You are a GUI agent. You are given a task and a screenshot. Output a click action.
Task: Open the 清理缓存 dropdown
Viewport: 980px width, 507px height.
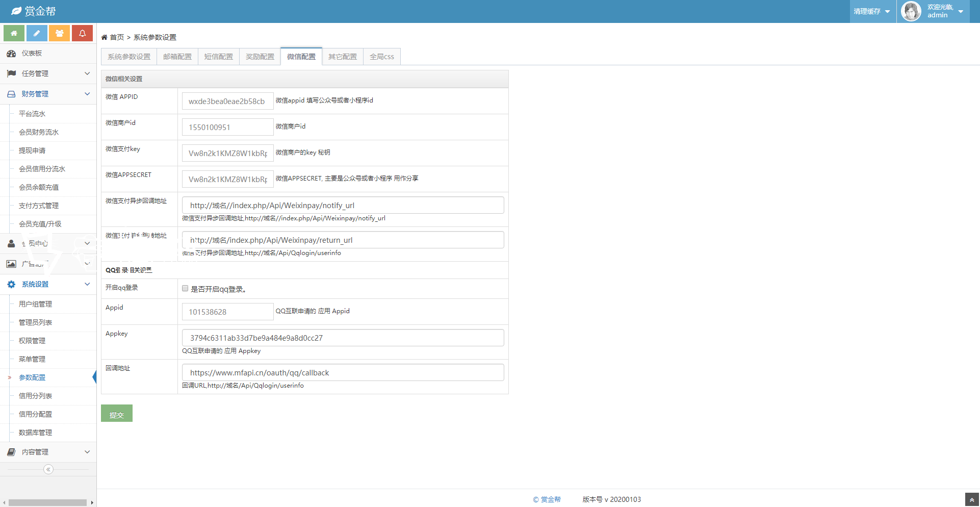tap(872, 11)
